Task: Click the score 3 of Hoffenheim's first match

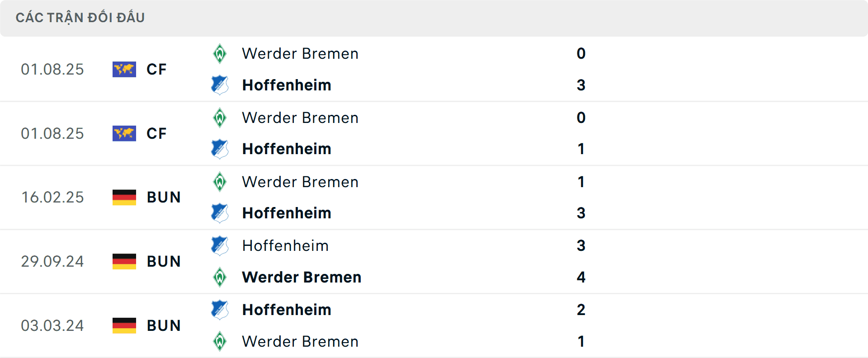Action: (x=581, y=85)
